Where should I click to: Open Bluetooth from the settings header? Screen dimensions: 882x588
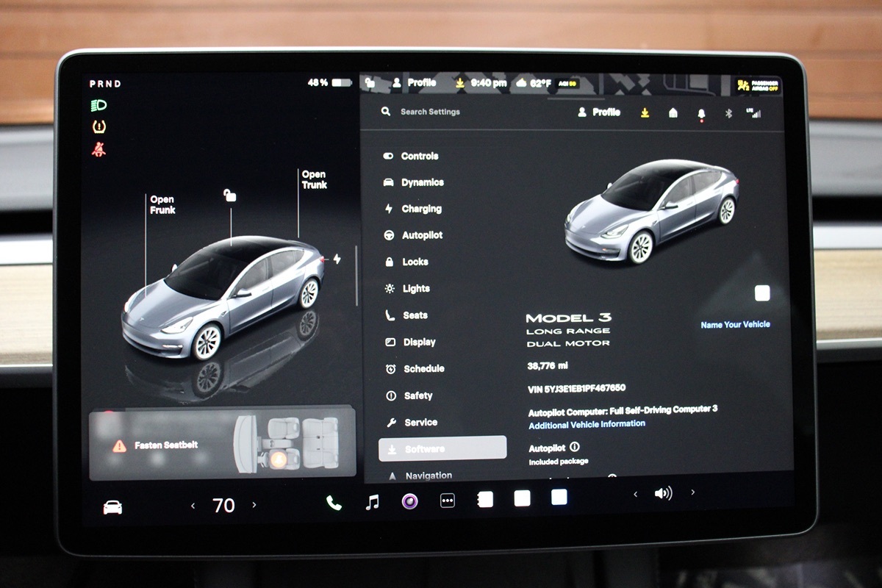728,113
